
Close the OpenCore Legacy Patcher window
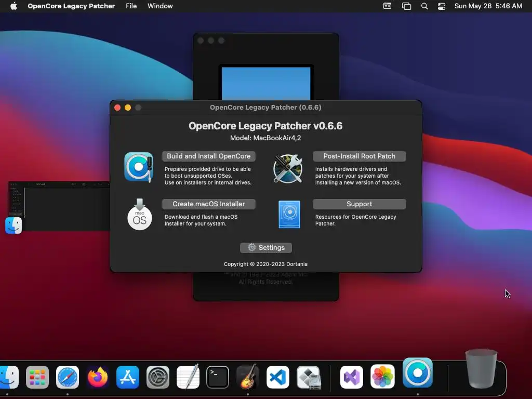click(x=117, y=108)
